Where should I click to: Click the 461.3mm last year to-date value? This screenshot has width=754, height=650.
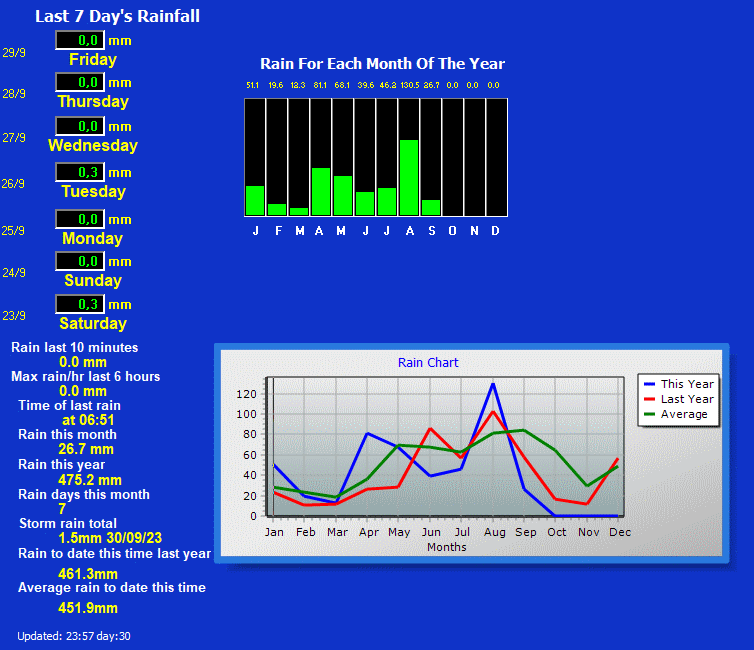pos(88,574)
